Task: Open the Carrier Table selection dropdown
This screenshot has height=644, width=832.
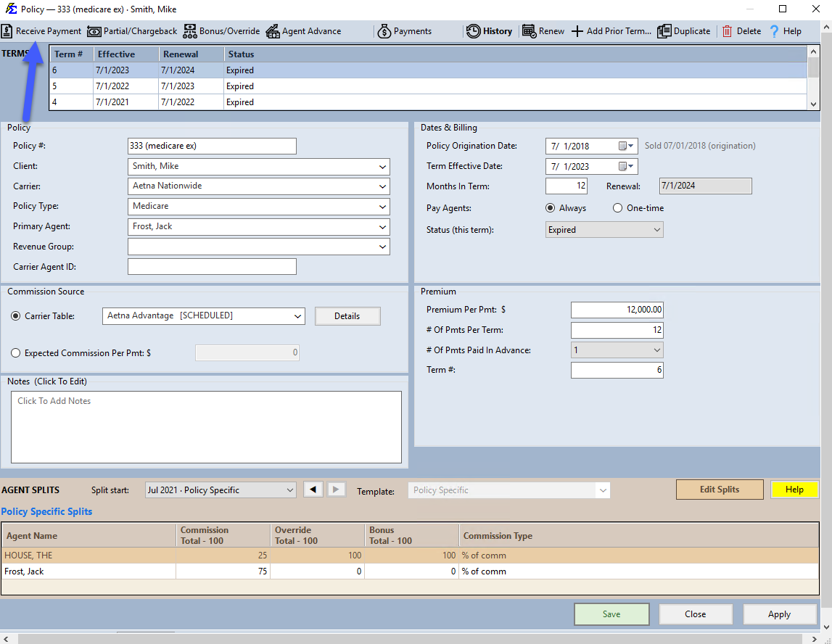Action: click(297, 316)
